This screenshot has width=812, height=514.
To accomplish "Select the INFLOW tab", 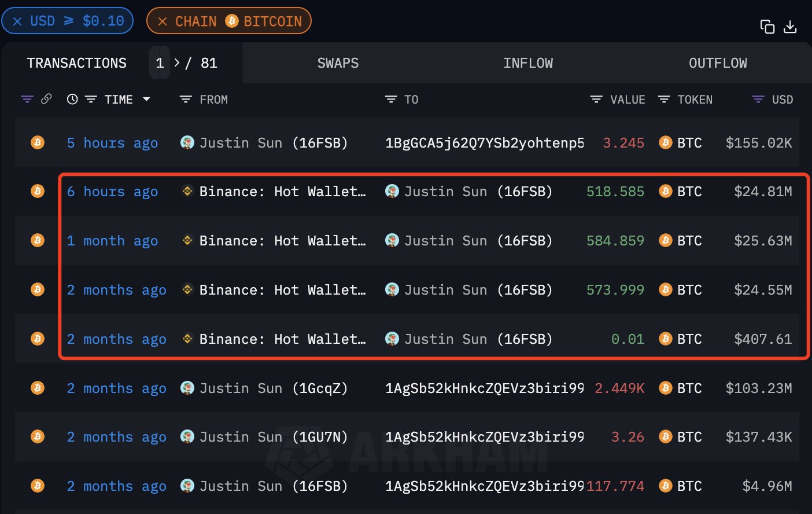I will click(527, 63).
